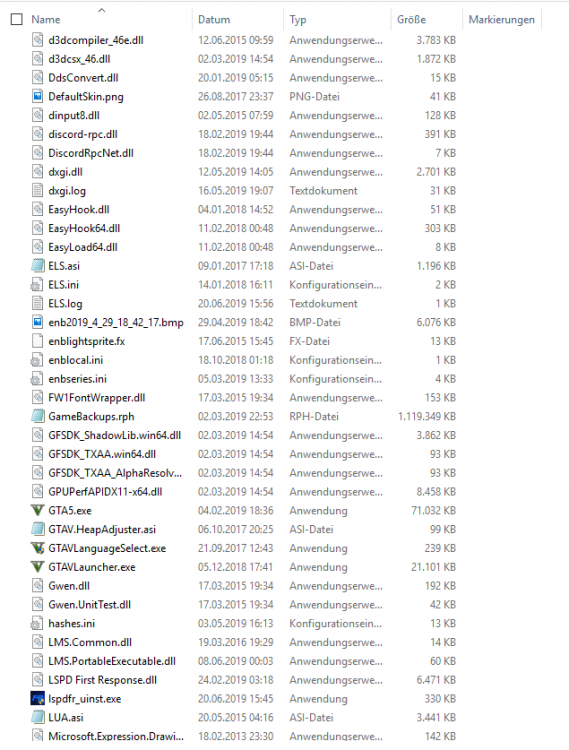Sort the file list by Name column
Viewport: 569px width, 750px height.
tap(46, 20)
